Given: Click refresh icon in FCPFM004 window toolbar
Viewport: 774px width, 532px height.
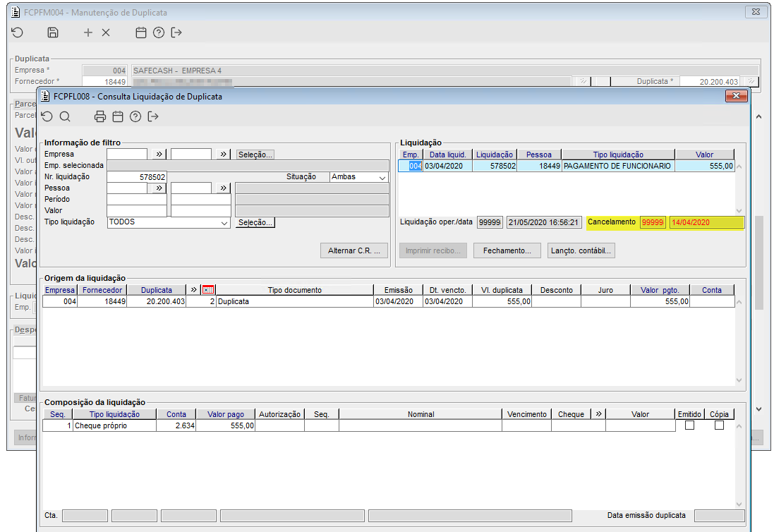Looking at the screenshot, I should point(17,32).
